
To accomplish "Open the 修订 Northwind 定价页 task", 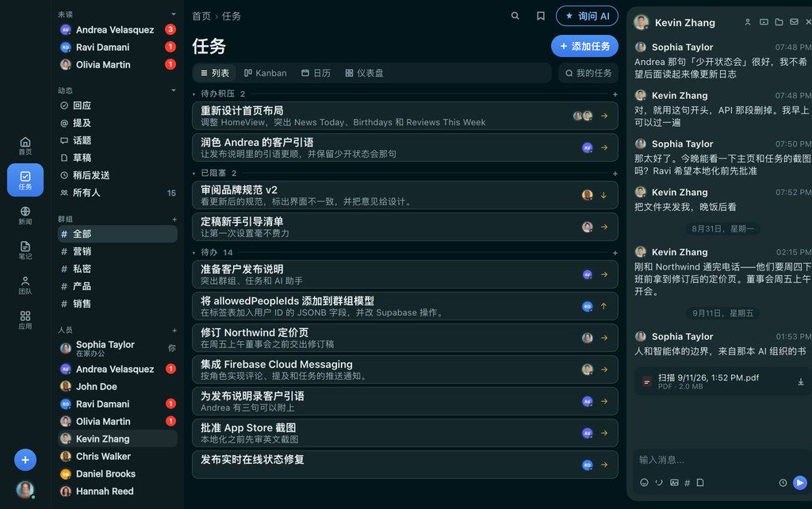I will [x=405, y=338].
